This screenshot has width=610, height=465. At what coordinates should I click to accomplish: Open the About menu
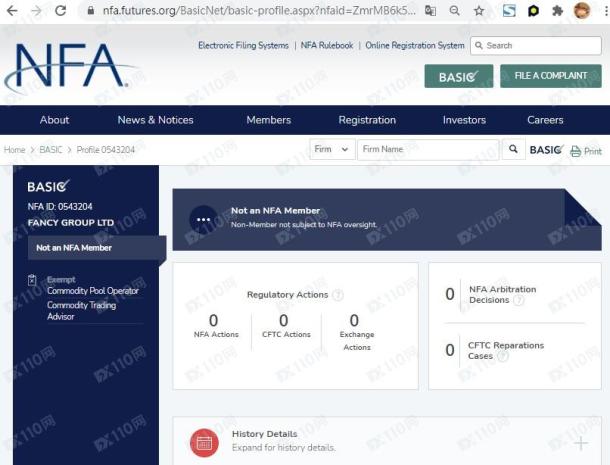coord(54,120)
